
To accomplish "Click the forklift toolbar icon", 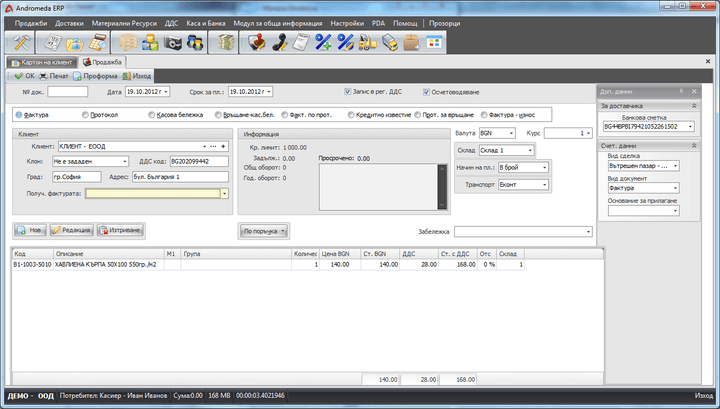I will 367,43.
